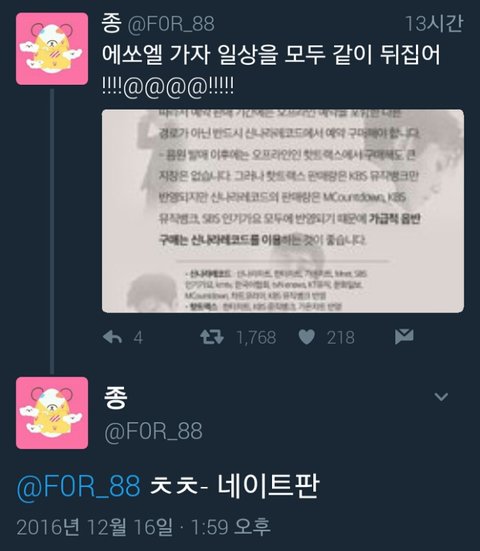Screen dimensions: 480x551
Task: Open the top pink bear profile avatar
Action: [x=52, y=49]
